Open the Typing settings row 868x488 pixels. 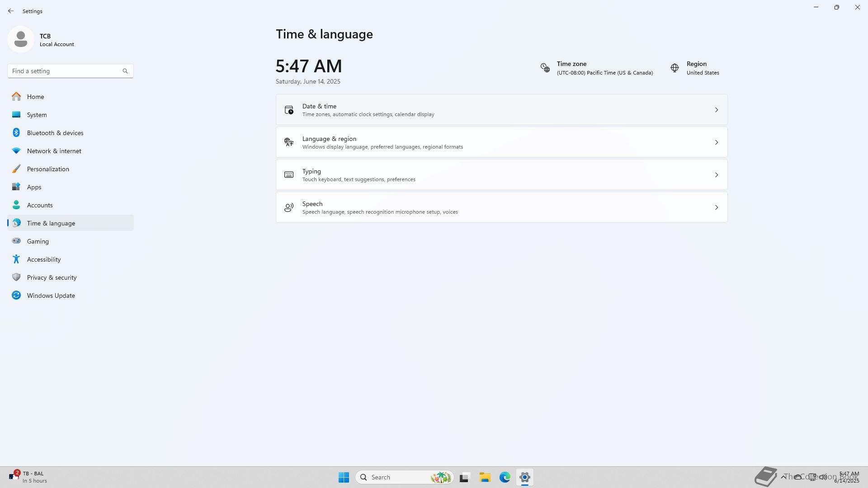pos(501,175)
